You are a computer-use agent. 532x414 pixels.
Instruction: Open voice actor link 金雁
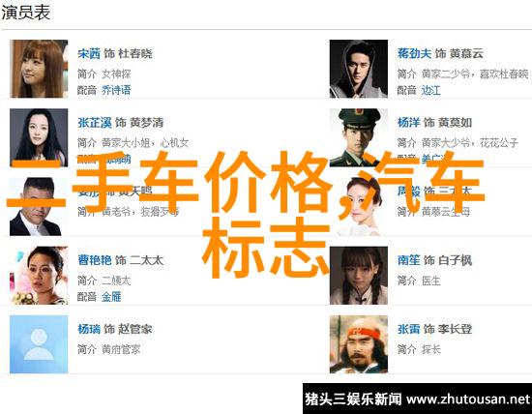pos(111,297)
